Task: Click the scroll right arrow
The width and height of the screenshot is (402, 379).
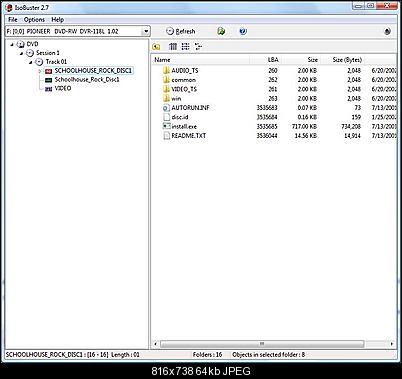Action: (392, 344)
